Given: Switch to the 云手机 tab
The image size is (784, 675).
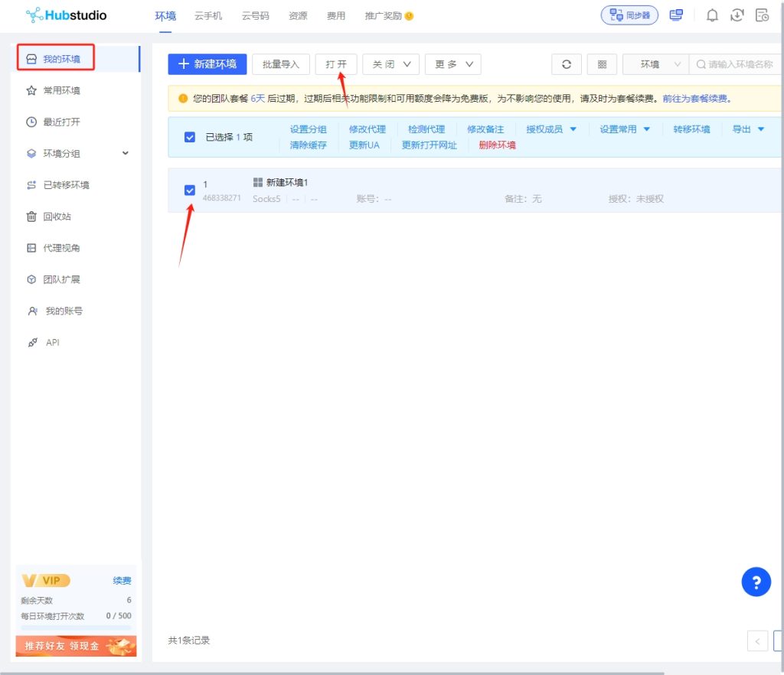Looking at the screenshot, I should (x=208, y=15).
